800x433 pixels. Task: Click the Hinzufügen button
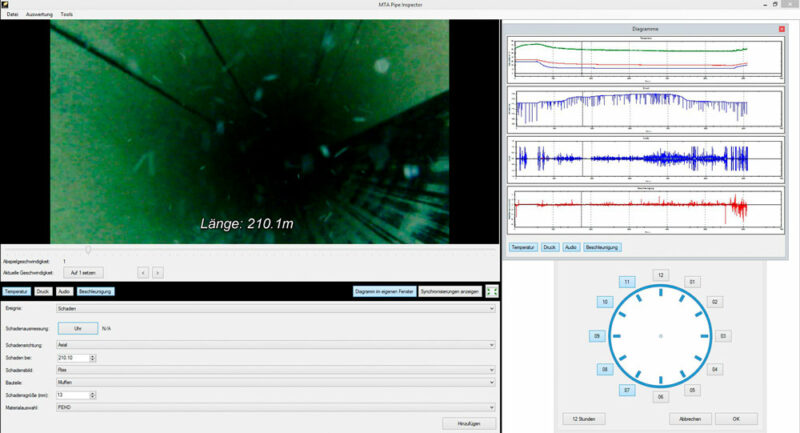(x=468, y=424)
